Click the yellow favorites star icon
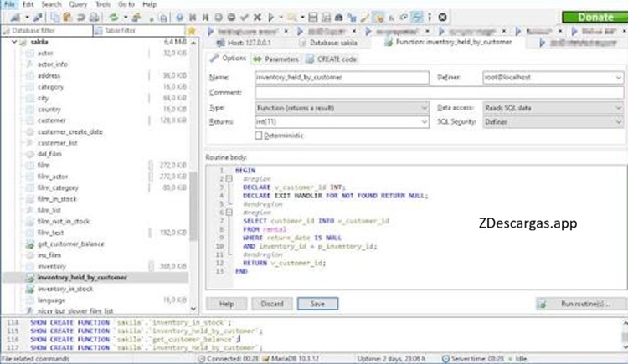 pos(192,31)
